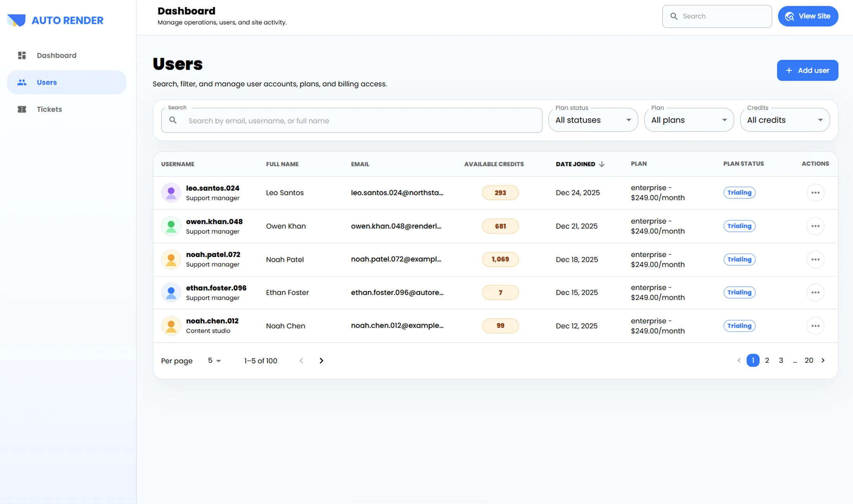Click leo.santos.024 purple avatar
The width and height of the screenshot is (853, 504).
tap(171, 193)
